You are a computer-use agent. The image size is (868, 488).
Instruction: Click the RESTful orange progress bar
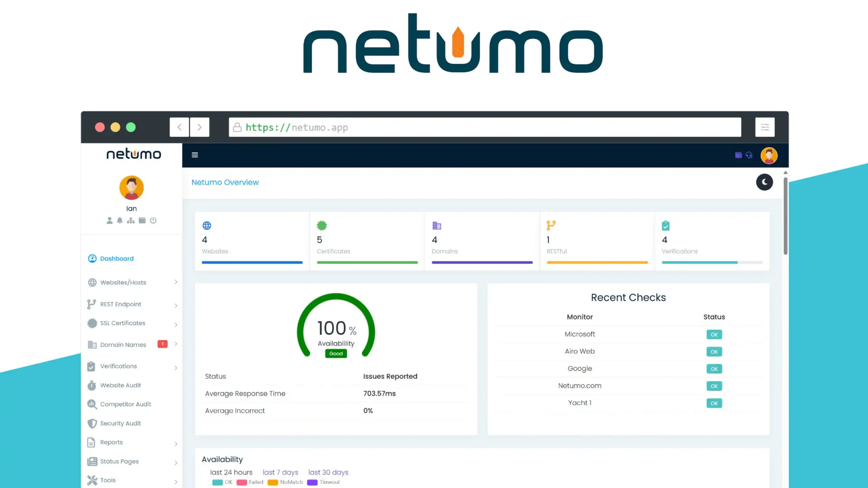click(x=597, y=262)
